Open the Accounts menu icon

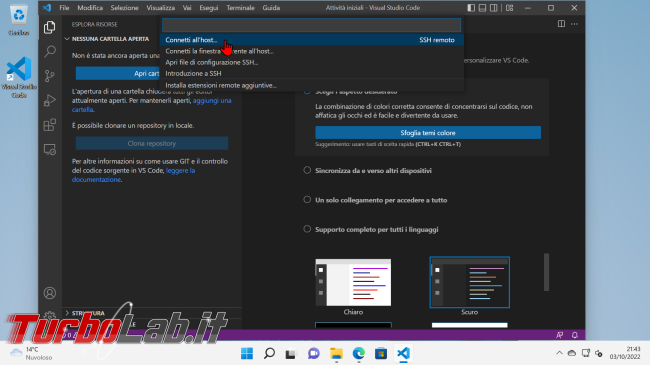[50, 293]
